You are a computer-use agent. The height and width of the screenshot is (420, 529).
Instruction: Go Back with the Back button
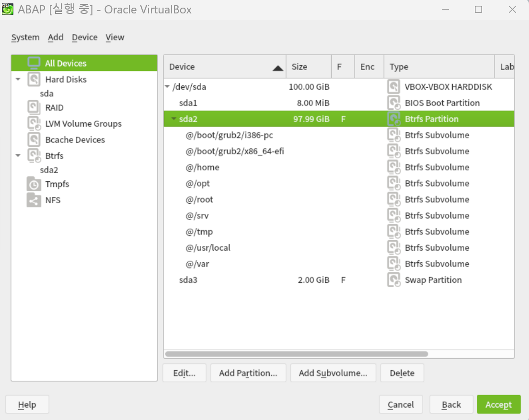[451, 405]
